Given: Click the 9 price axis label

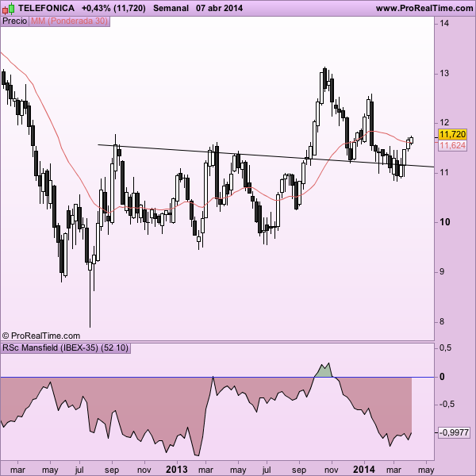Looking at the screenshot, I should coord(442,271).
